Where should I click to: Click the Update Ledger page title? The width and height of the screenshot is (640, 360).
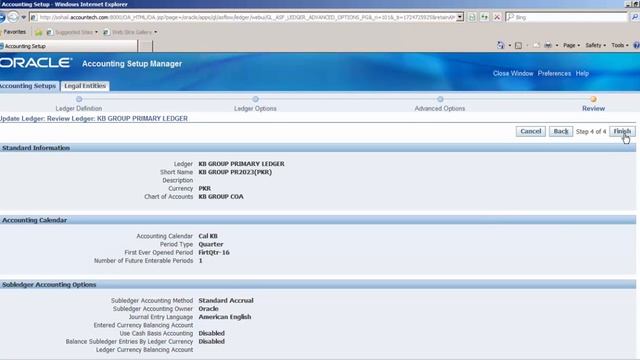click(x=94, y=118)
